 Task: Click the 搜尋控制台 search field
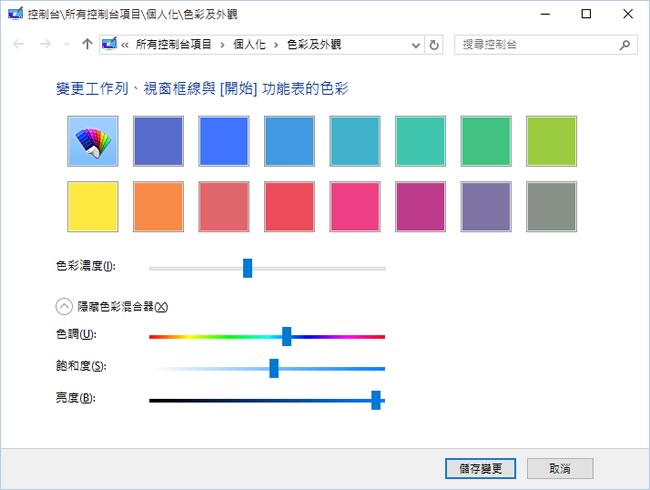[535, 45]
